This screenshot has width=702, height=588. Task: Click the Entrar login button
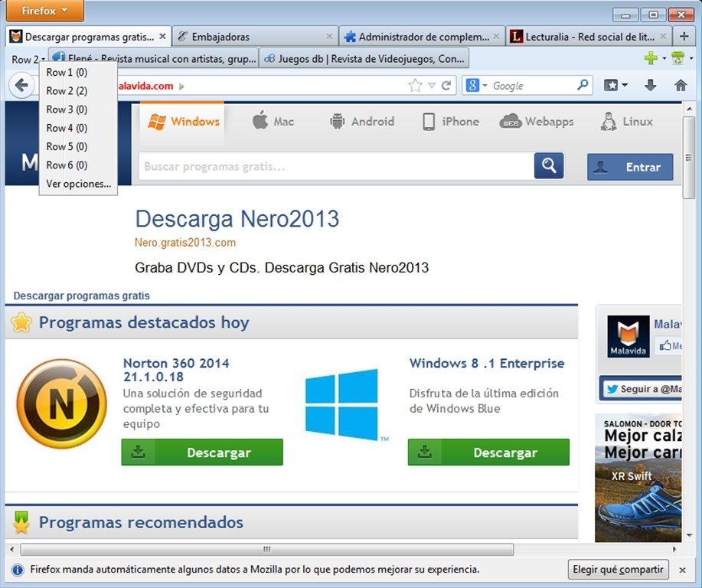pos(630,167)
